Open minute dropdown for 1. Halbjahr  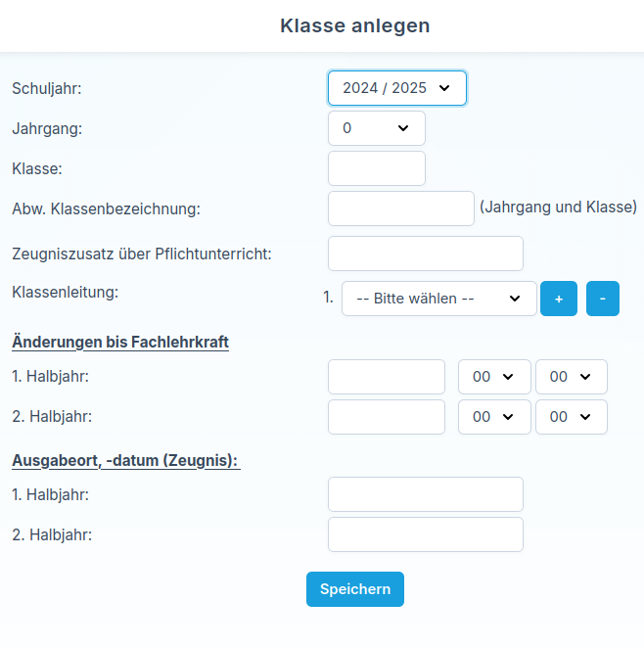[571, 377]
